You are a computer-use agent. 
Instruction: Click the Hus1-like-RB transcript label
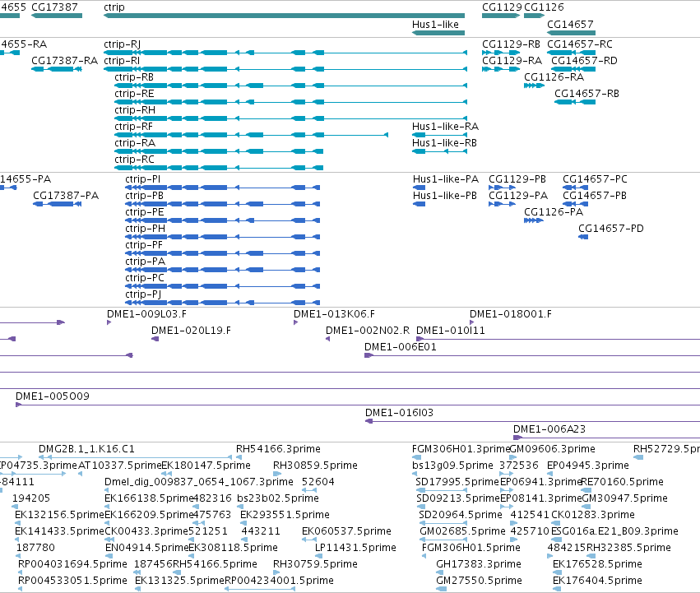(x=444, y=143)
